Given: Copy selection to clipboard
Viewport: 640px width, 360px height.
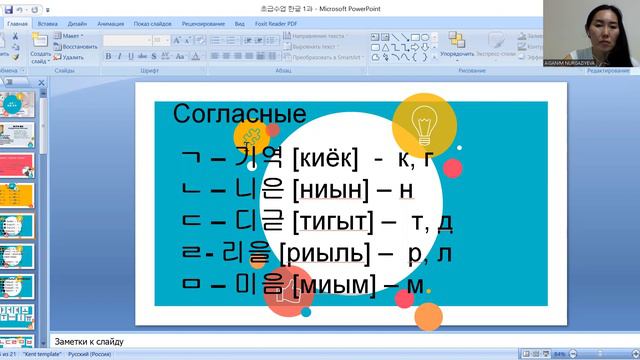Looking at the screenshot, I should [x=15, y=47].
